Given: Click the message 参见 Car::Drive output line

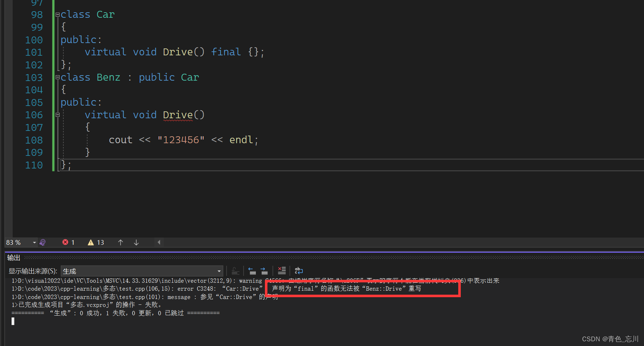Looking at the screenshot, I should [x=145, y=297].
